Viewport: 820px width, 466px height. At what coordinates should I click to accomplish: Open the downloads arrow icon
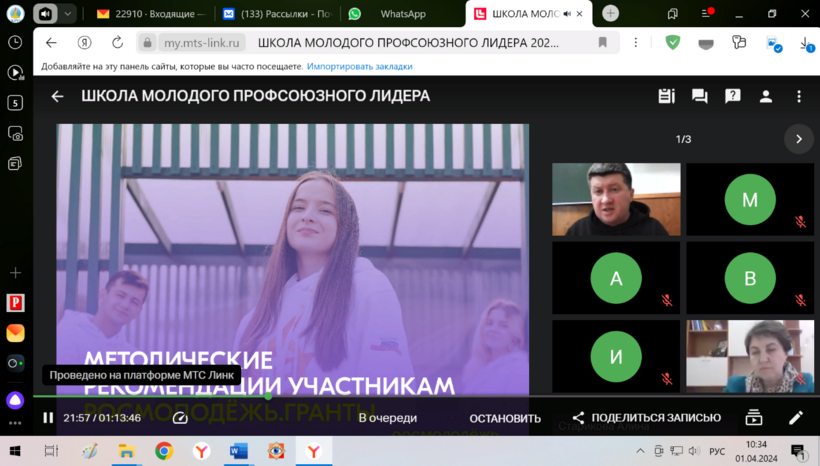pos(806,44)
